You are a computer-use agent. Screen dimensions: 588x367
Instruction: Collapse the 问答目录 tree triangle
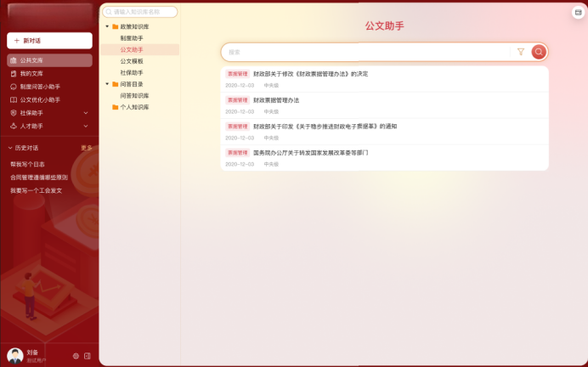point(106,84)
